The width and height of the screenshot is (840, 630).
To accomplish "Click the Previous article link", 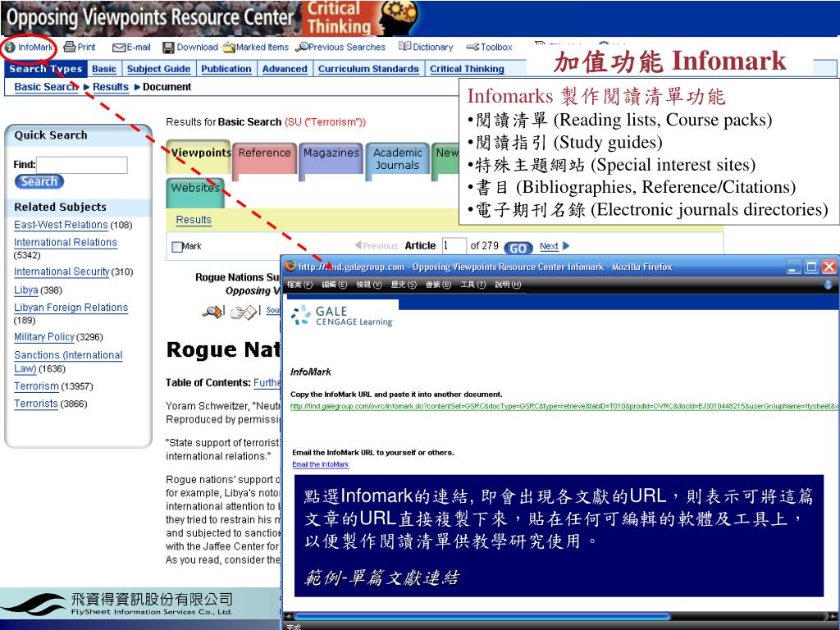I will click(x=376, y=246).
